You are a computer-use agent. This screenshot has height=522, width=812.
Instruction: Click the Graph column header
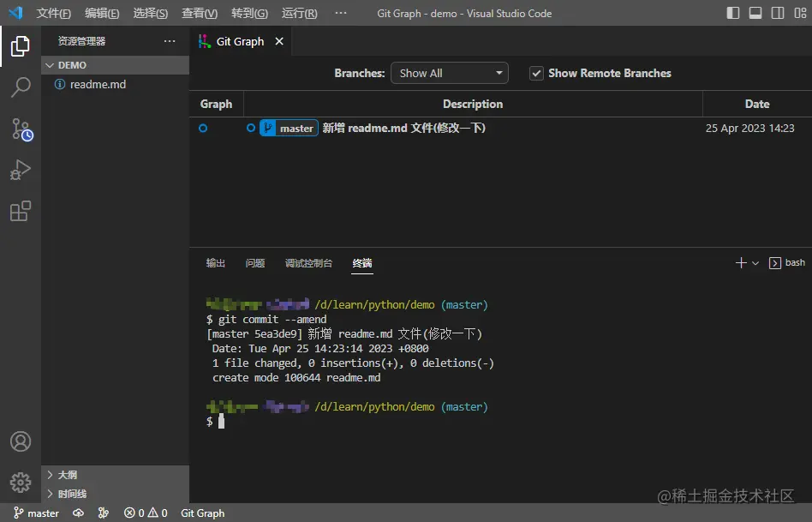pos(216,104)
